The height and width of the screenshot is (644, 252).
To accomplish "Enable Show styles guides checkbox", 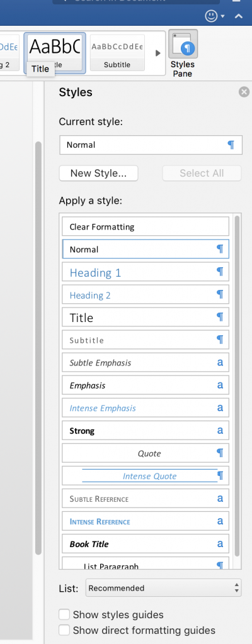I will 64,614.
